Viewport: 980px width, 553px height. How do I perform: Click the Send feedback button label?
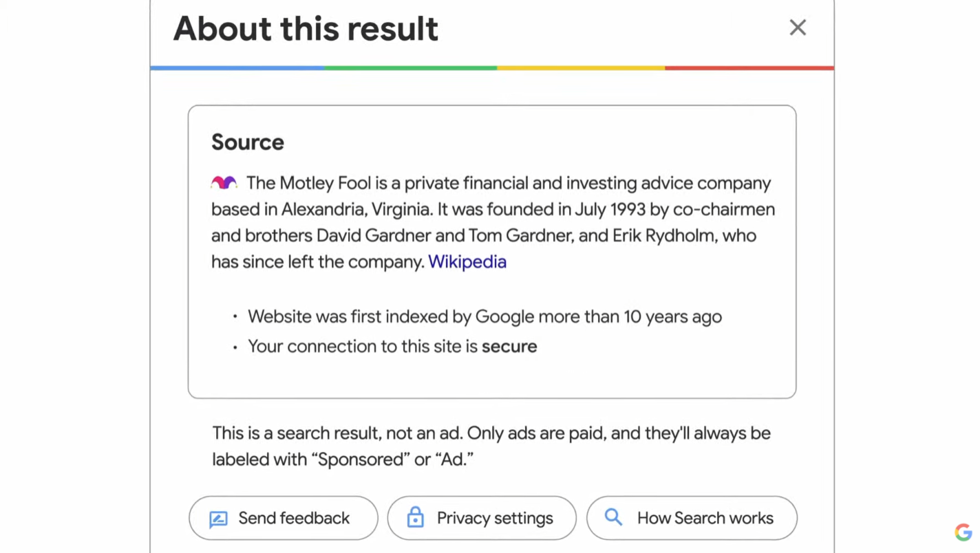pyautogui.click(x=294, y=518)
